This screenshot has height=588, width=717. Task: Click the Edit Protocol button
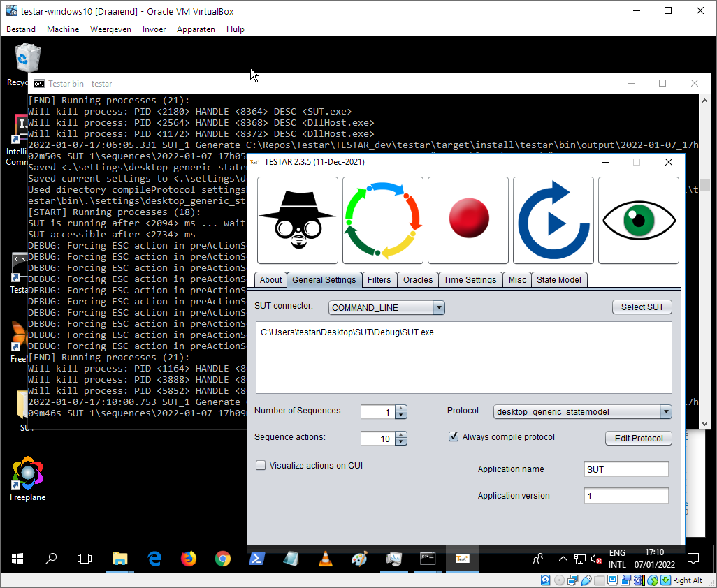(638, 438)
